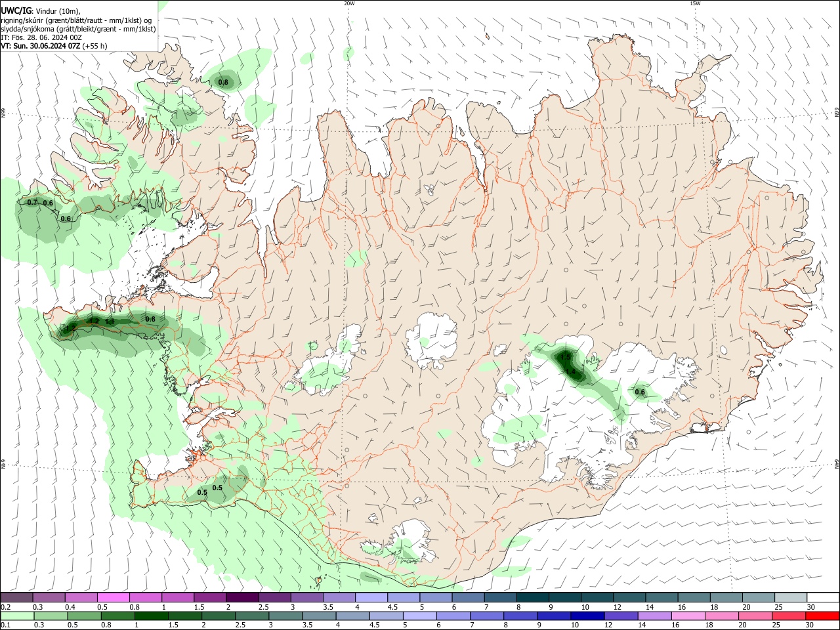Click the dusky mauve 0.2 swatch in upper legend
Viewport: 840px width, 630px height.
[x=16, y=597]
